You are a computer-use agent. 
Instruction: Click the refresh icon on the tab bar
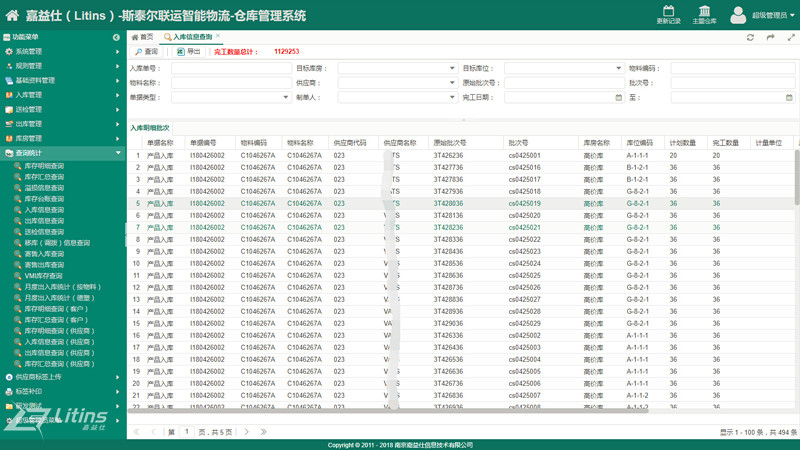pos(750,37)
